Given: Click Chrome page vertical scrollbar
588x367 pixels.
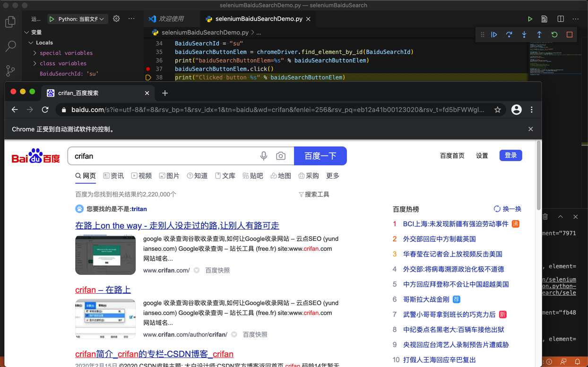Looking at the screenshot, I should 539,175.
